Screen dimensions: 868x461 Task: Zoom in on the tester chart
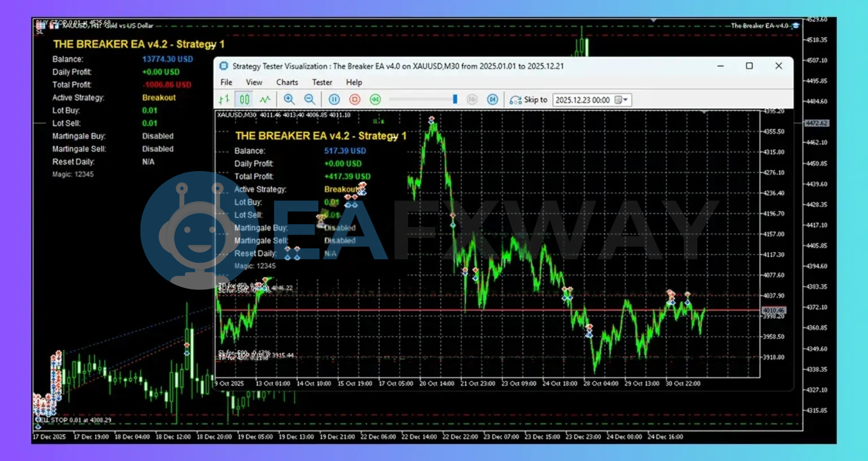pyautogui.click(x=289, y=99)
